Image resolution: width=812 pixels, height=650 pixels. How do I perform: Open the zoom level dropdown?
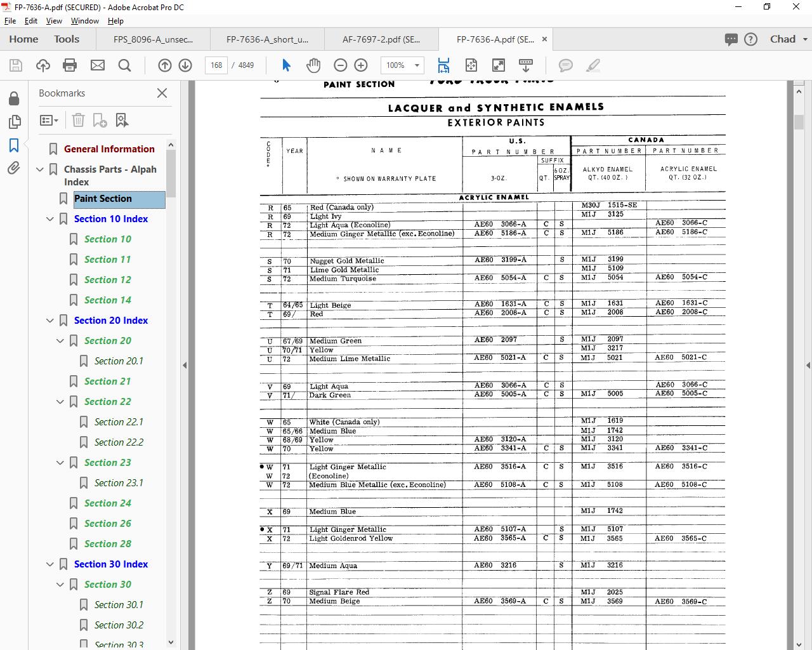tap(417, 65)
